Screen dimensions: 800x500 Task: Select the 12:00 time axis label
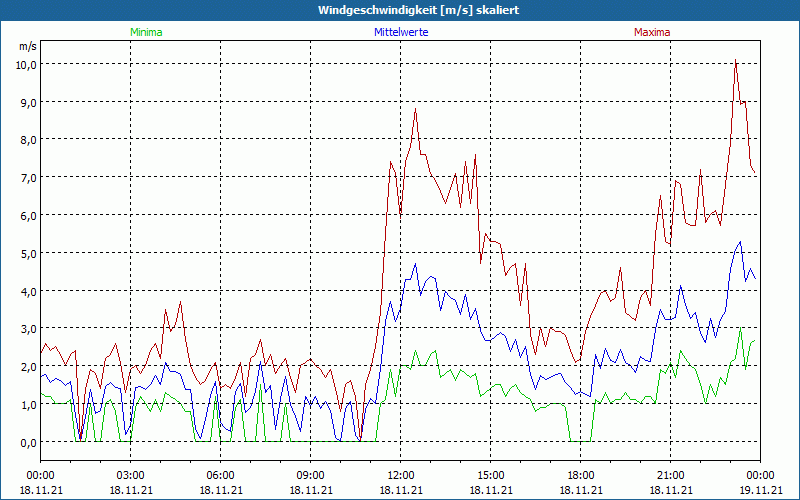[400, 475]
